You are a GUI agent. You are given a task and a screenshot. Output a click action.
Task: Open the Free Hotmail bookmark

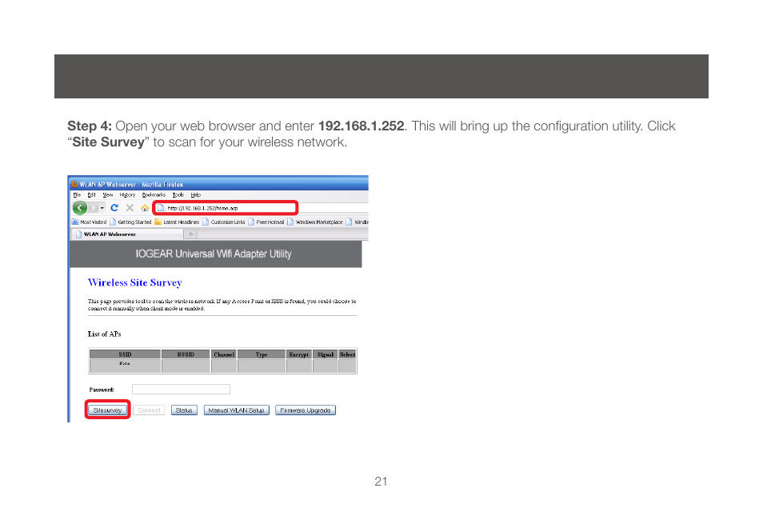point(266,222)
